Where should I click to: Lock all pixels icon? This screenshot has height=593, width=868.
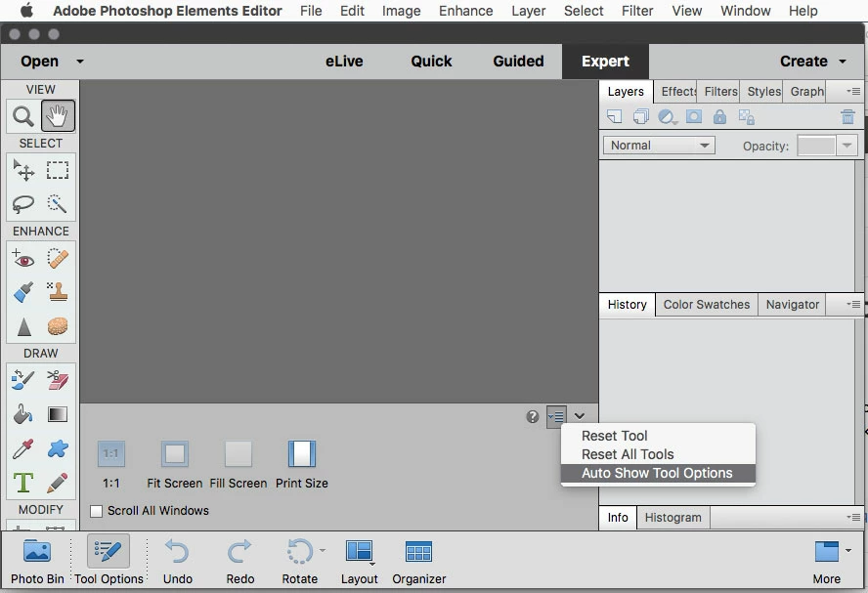tap(719, 116)
